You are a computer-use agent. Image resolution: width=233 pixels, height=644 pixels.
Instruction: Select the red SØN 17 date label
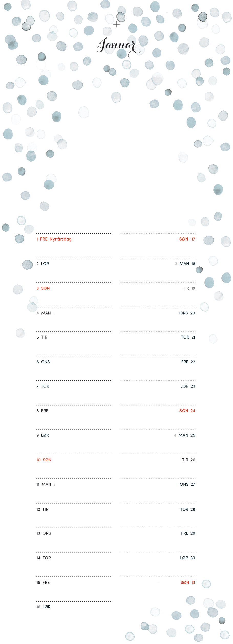point(187,239)
